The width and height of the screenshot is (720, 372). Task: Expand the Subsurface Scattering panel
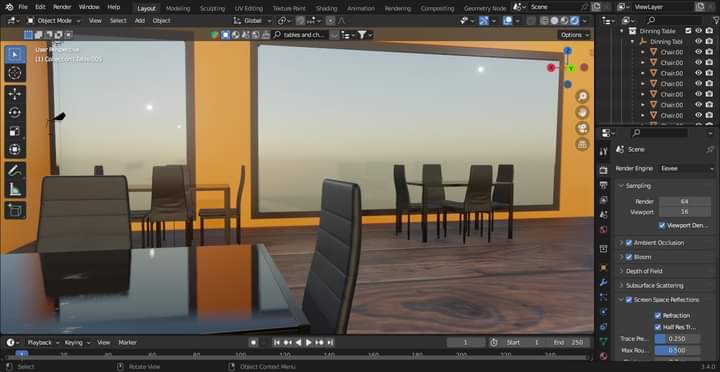621,285
